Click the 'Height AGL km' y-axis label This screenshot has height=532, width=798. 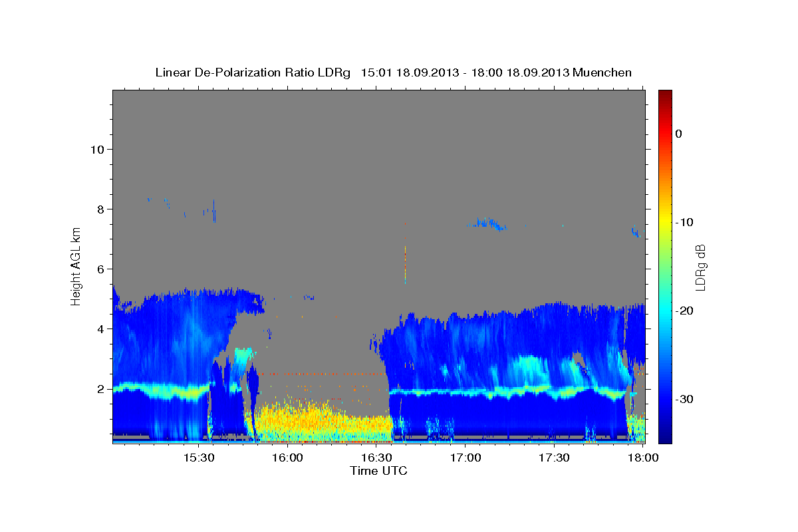(76, 265)
